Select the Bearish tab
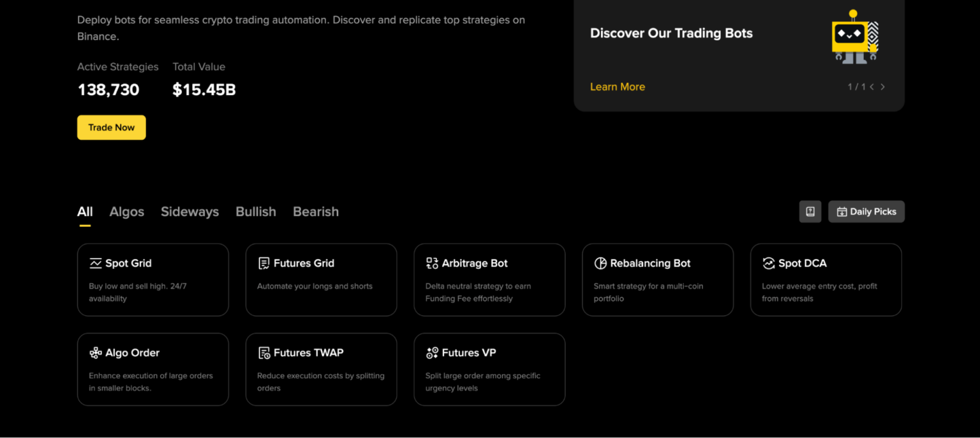Viewport: 980px width, 438px height. [316, 212]
